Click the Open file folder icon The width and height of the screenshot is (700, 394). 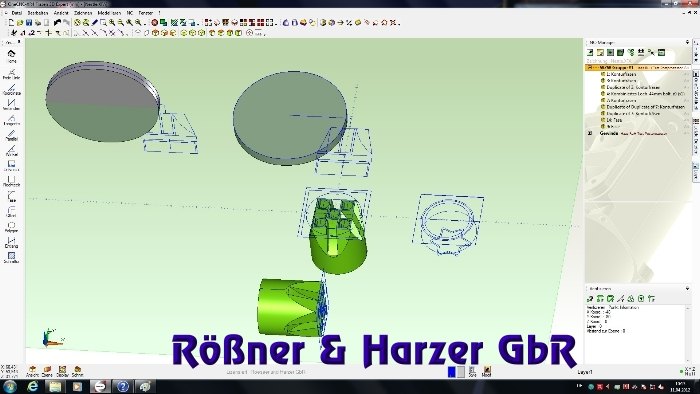pos(20,22)
